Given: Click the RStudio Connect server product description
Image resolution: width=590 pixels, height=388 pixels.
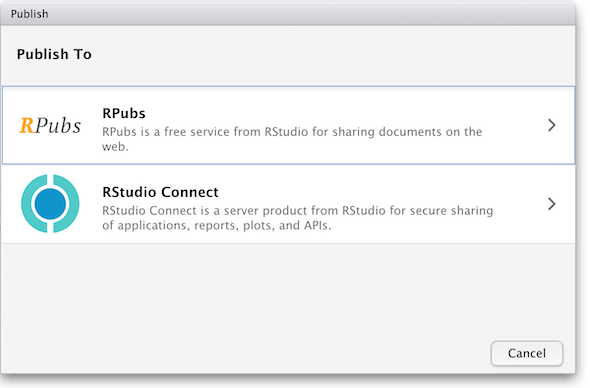Looking at the screenshot, I should (297, 218).
